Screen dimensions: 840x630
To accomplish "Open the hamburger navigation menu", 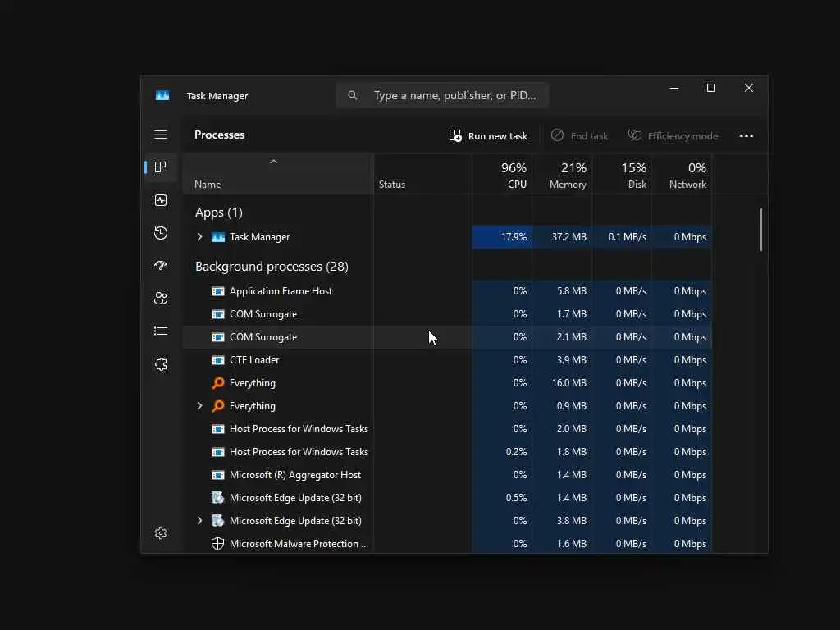I will point(161,135).
